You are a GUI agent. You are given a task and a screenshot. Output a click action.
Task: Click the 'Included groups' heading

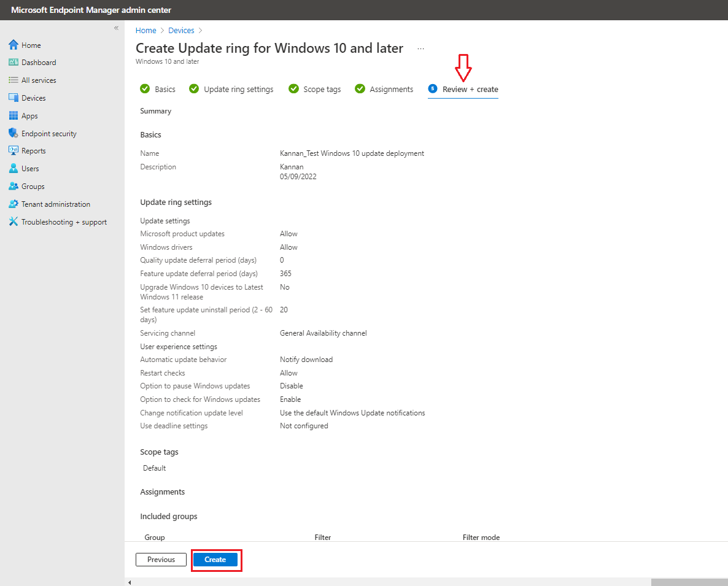coord(169,517)
